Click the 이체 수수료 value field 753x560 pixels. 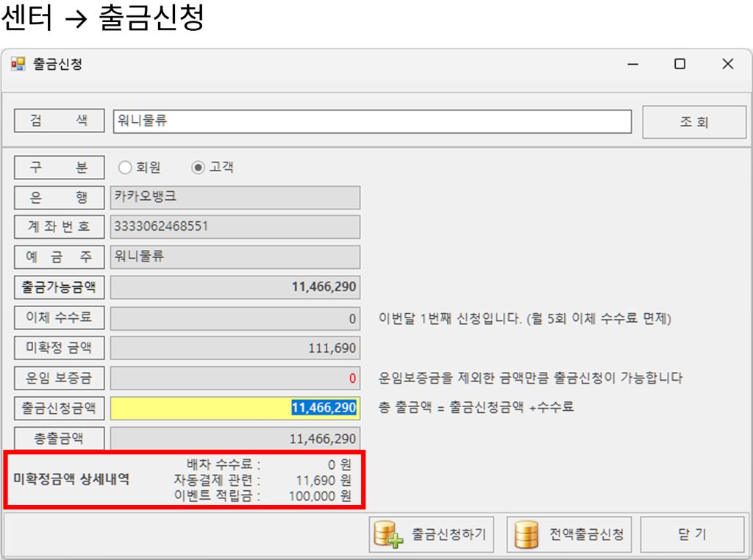point(235,319)
